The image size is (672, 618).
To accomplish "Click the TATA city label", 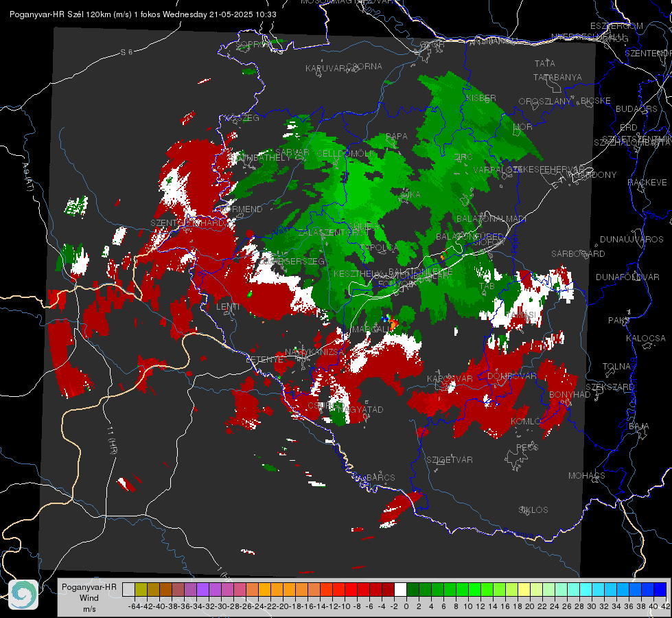I will click(x=545, y=63).
